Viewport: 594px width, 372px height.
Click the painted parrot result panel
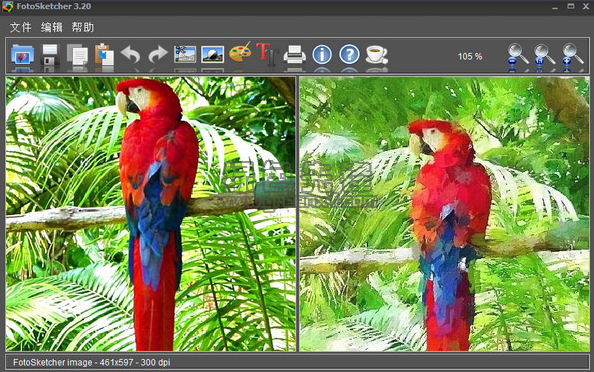click(444, 214)
